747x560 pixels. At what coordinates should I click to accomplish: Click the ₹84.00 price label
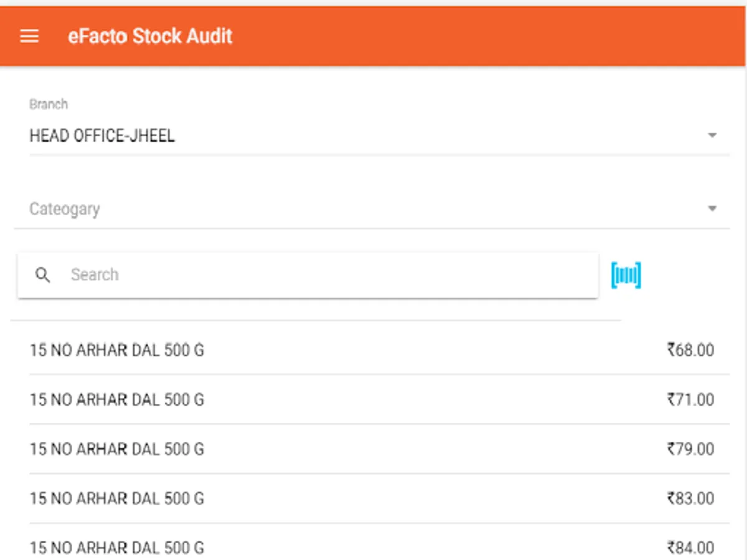point(690,548)
